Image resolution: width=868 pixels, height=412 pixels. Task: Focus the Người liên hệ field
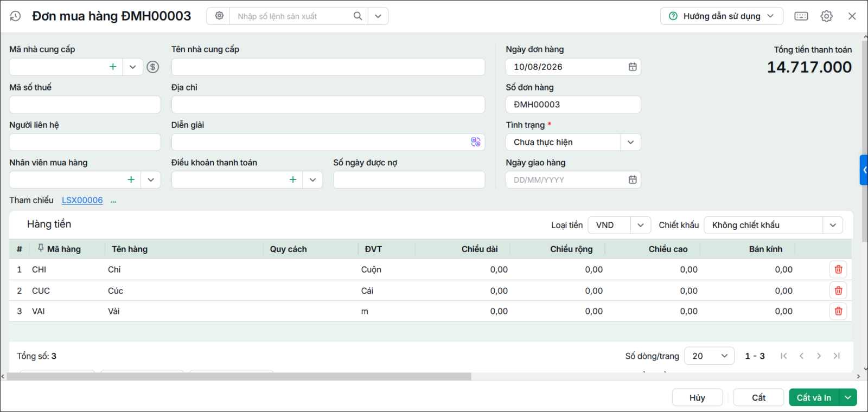(x=85, y=142)
